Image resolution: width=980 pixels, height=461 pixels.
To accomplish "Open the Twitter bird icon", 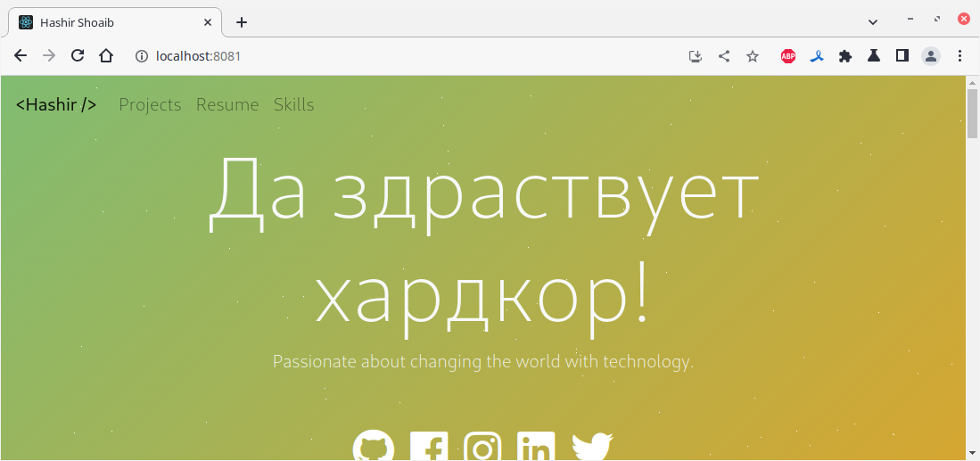I will pyautogui.click(x=592, y=446).
